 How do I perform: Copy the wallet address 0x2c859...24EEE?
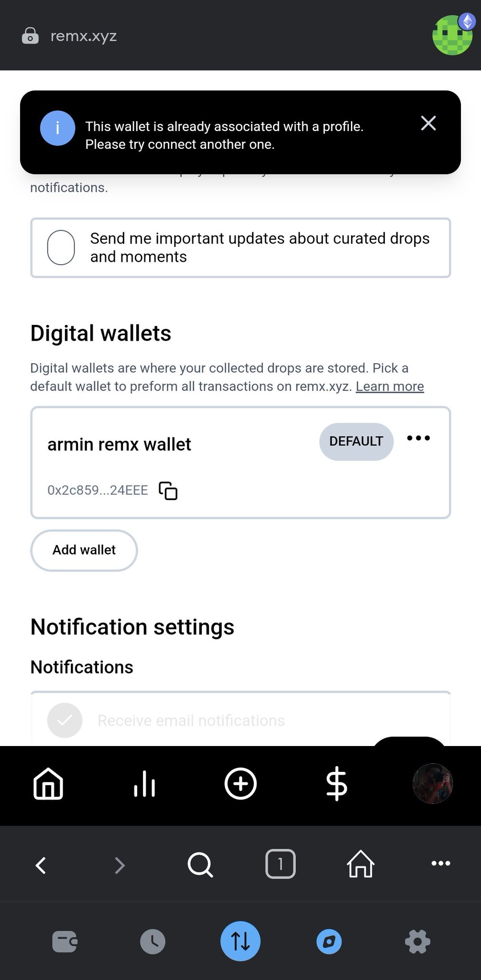pyautogui.click(x=168, y=491)
